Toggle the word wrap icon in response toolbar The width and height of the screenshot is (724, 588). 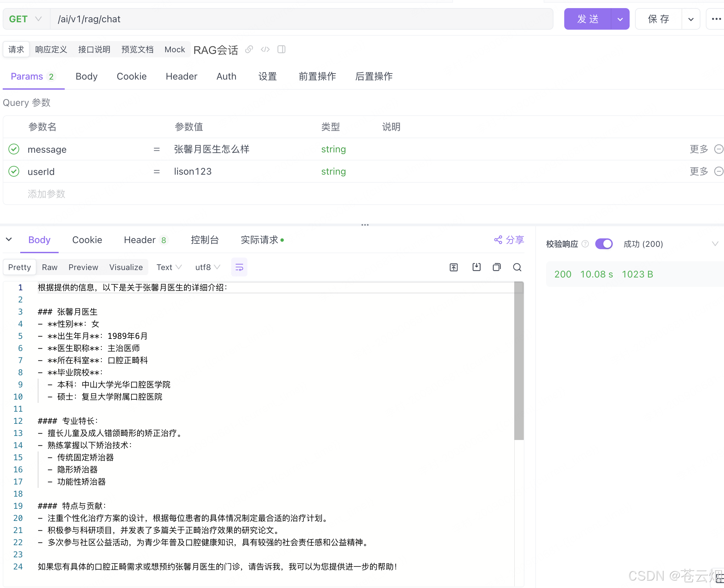(239, 267)
